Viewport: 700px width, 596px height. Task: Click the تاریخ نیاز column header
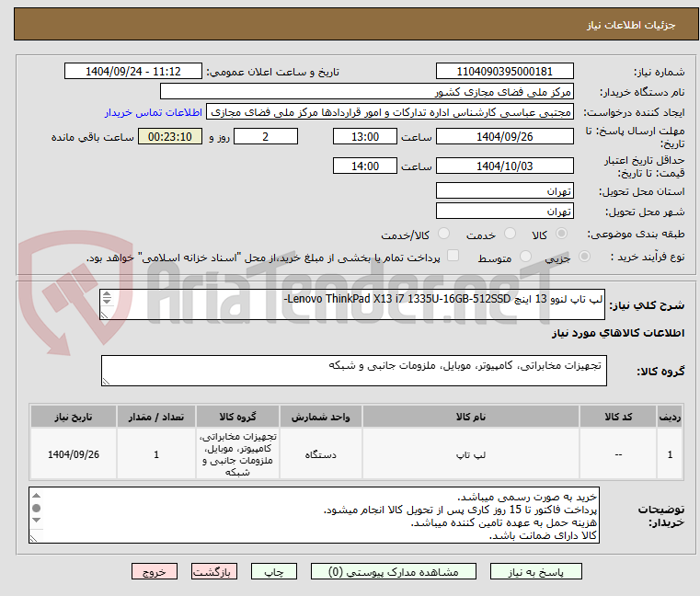(74, 417)
